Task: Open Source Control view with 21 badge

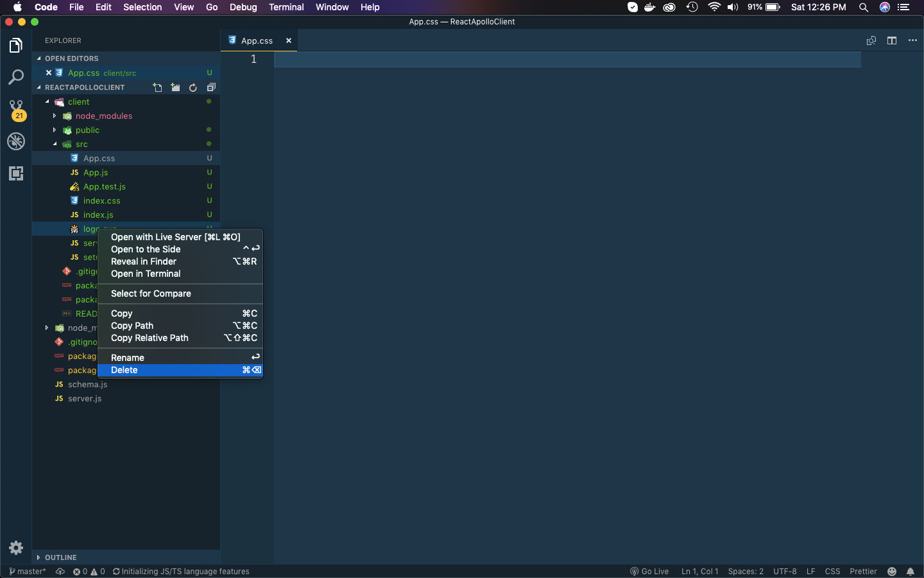Action: 16,110
